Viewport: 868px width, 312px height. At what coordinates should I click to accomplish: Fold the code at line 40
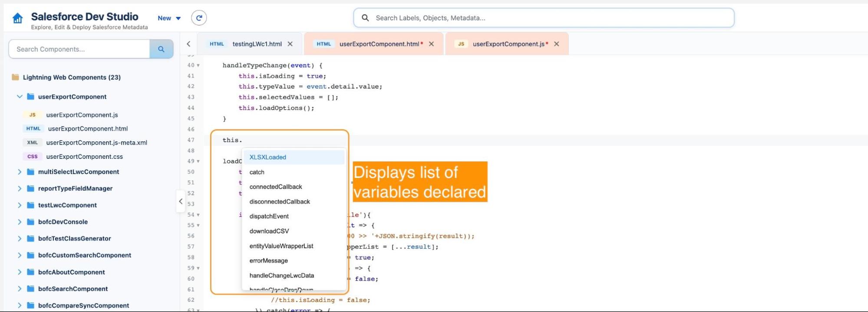point(198,66)
